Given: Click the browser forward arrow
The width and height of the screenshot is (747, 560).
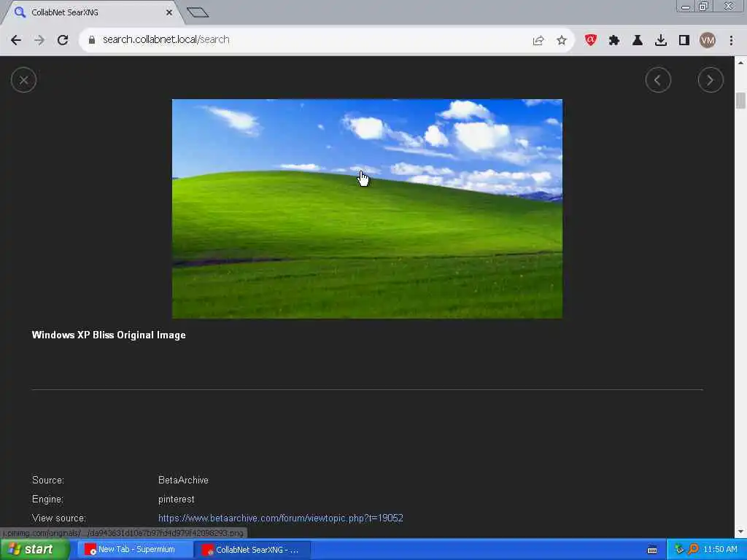Looking at the screenshot, I should click(x=39, y=40).
